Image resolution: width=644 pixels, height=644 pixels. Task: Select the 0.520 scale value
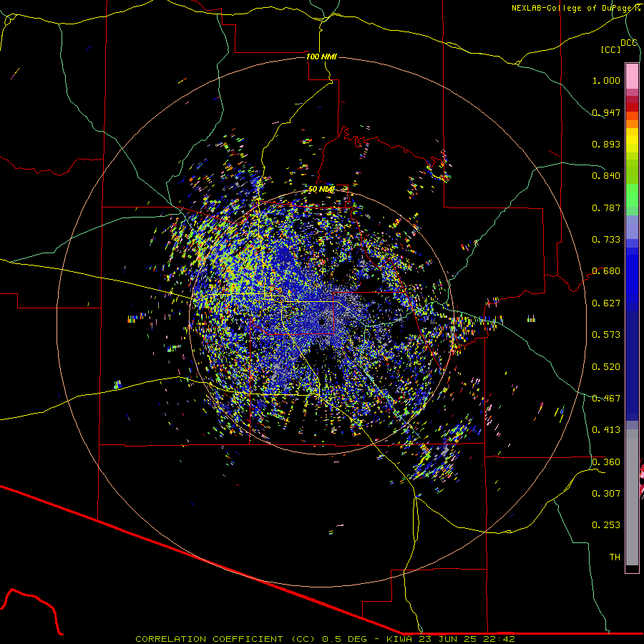(x=606, y=367)
